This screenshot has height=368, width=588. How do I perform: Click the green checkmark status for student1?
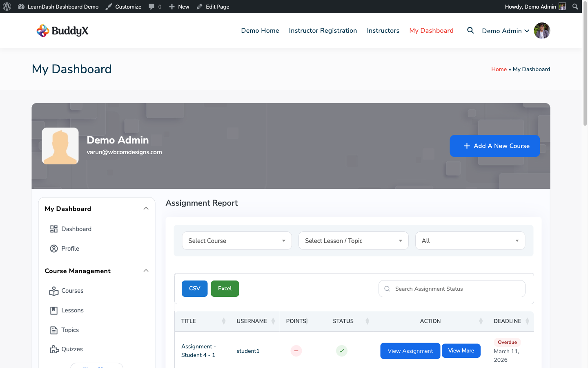click(341, 351)
